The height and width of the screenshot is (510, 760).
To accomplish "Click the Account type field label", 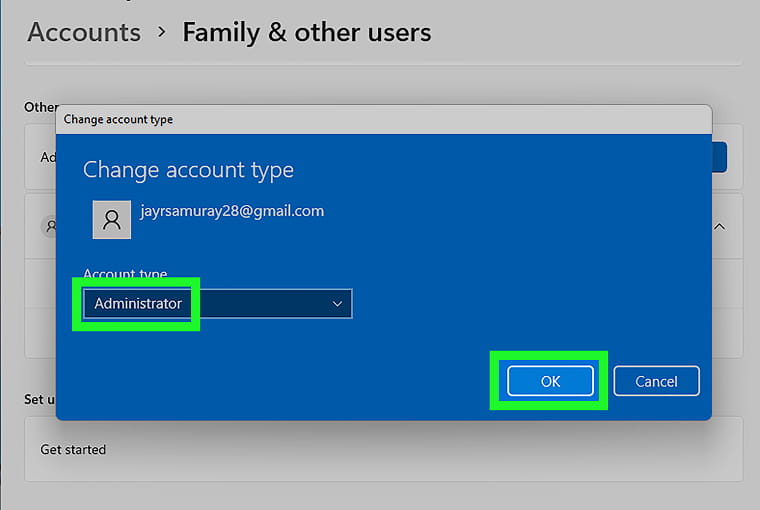I will (x=125, y=274).
